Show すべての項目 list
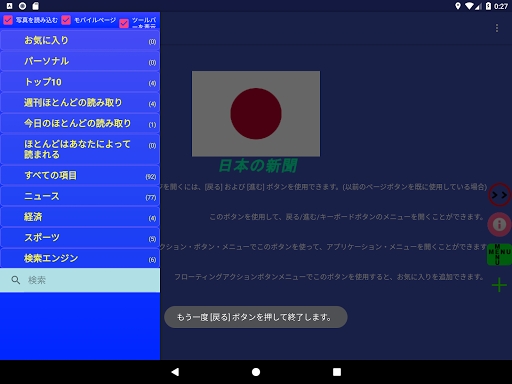Image resolution: width=512 pixels, height=384 pixels. (x=80, y=175)
